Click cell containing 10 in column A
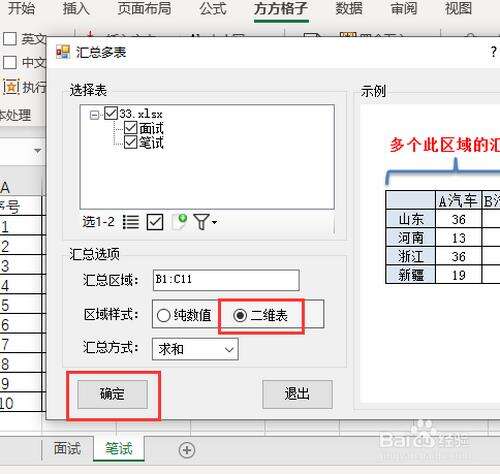Viewport: 500px width, 474px height. click(20, 403)
